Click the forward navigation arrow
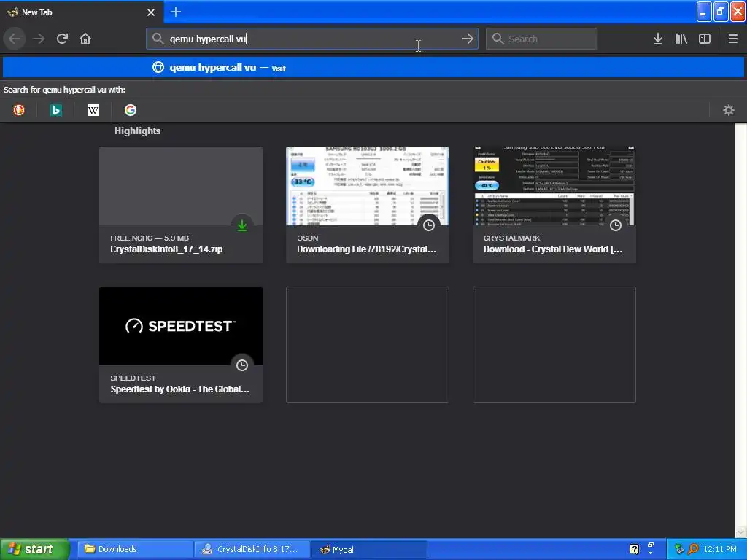 [39, 39]
